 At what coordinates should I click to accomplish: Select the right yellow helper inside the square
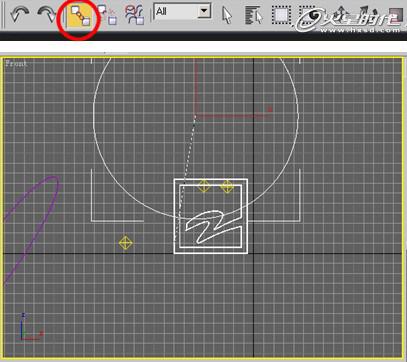pyautogui.click(x=227, y=187)
